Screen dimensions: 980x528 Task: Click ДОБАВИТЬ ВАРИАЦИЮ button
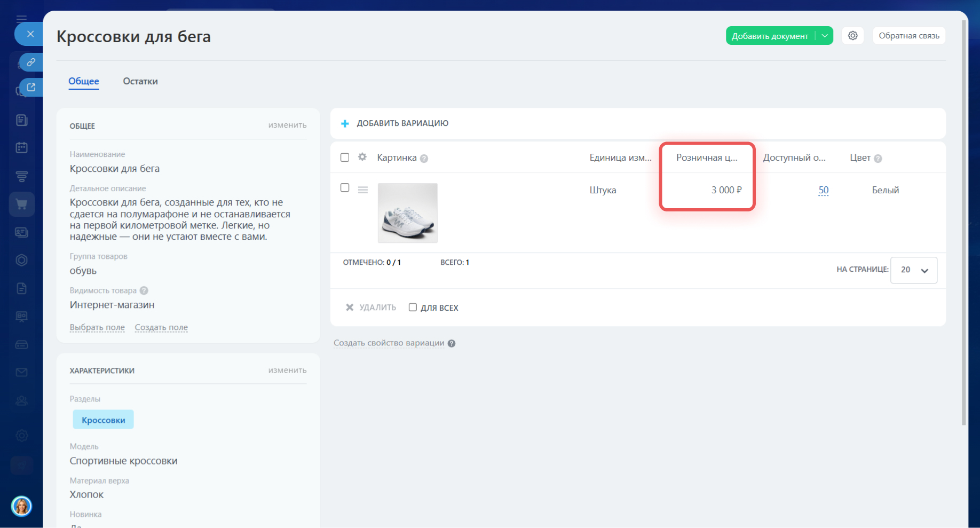(x=395, y=123)
